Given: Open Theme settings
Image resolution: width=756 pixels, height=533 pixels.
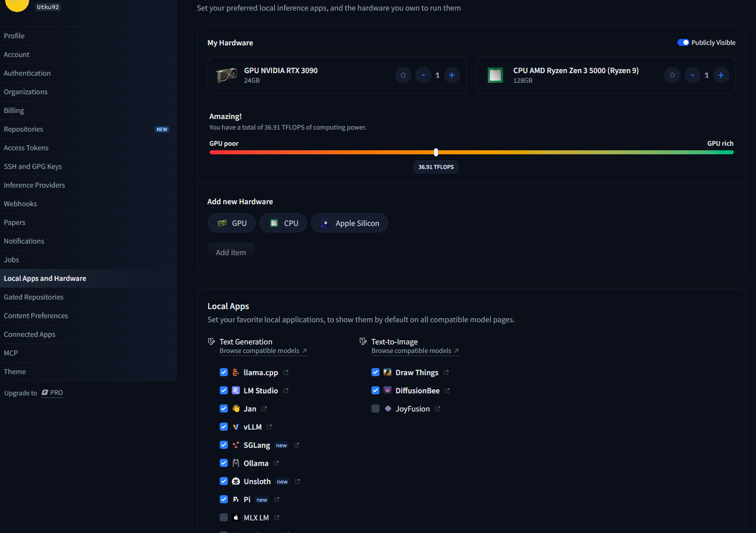Looking at the screenshot, I should pos(88,372).
